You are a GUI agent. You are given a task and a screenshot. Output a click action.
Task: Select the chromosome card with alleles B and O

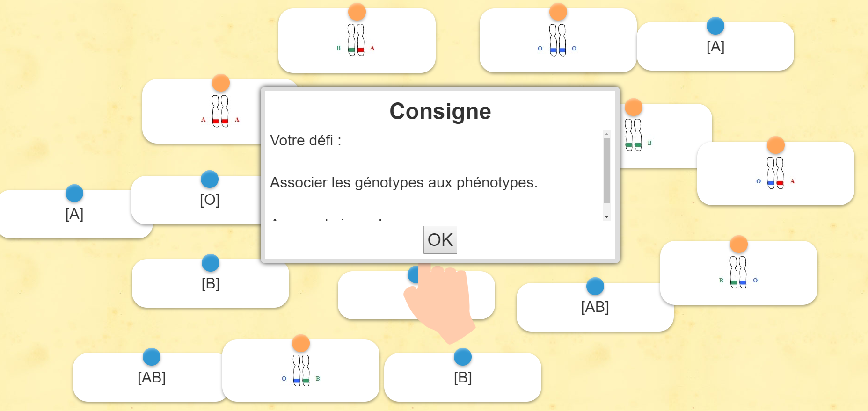[738, 273]
